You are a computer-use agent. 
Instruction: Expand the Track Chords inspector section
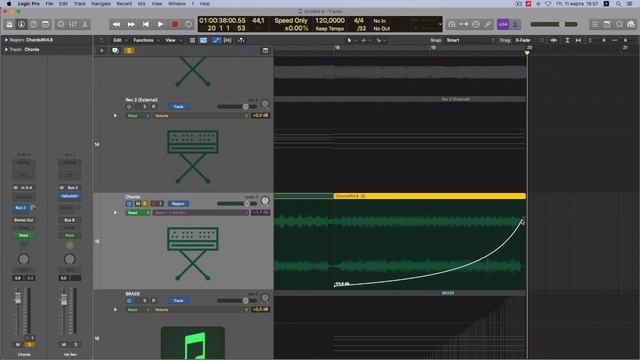coord(6,49)
